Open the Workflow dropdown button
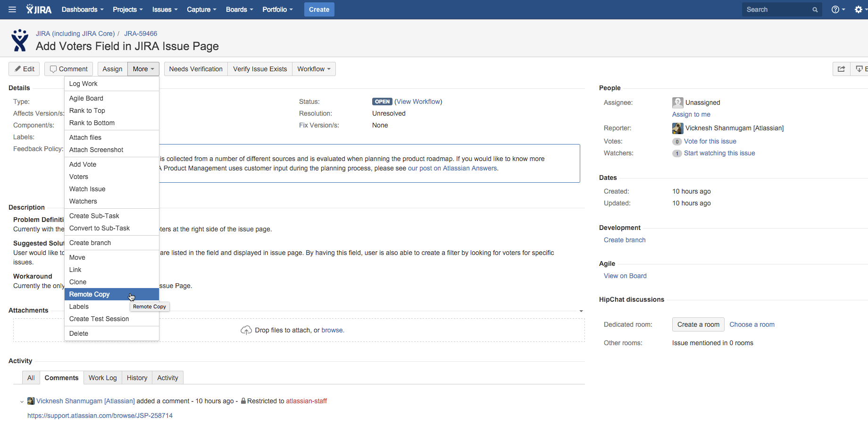 [314, 69]
